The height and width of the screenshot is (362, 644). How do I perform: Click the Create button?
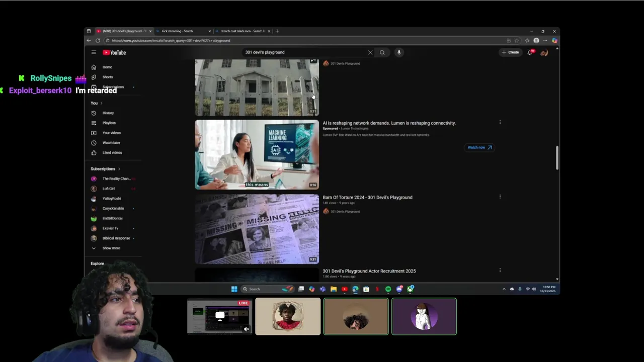coord(510,52)
